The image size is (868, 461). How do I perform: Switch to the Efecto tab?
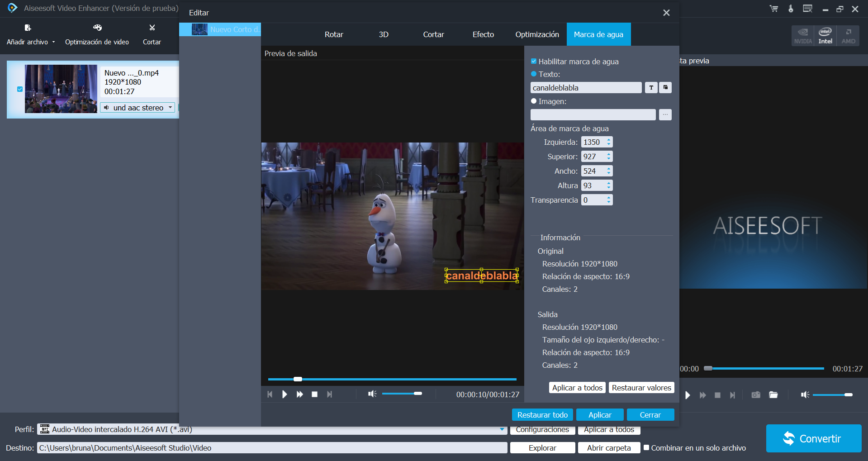coord(483,34)
